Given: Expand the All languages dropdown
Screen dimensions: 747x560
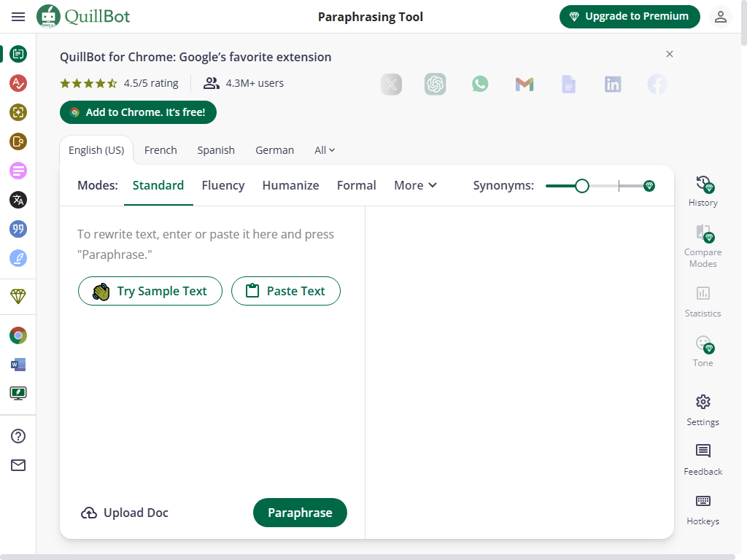Looking at the screenshot, I should [x=325, y=150].
